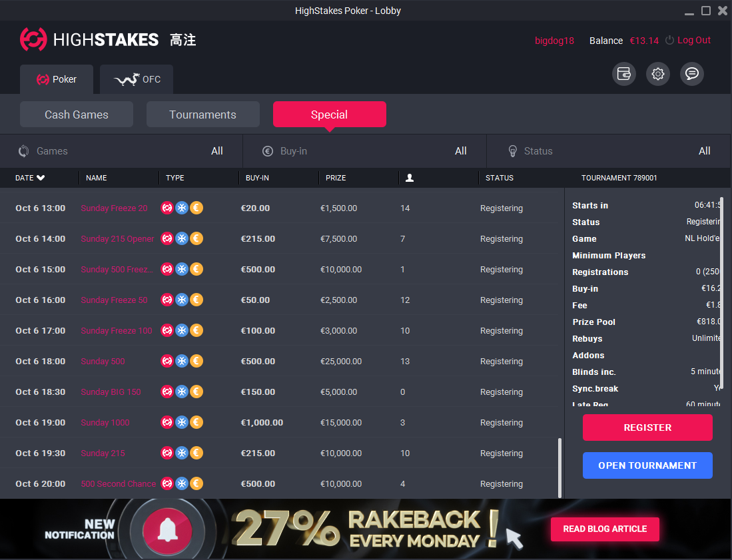
Task: Click blue freezeout icon in Sunday 215 Opener row
Action: [x=182, y=238]
